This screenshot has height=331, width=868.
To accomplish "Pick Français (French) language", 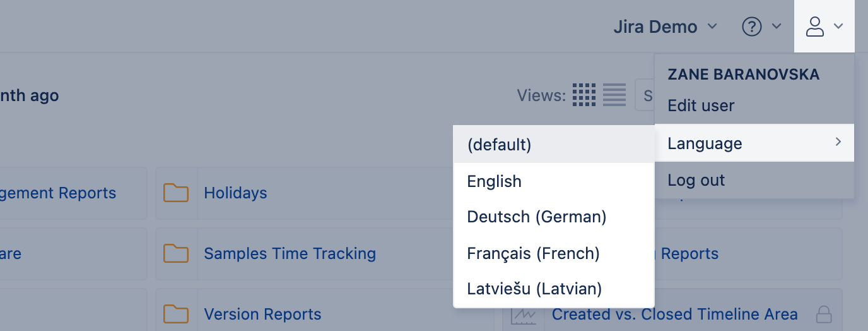I will click(533, 253).
